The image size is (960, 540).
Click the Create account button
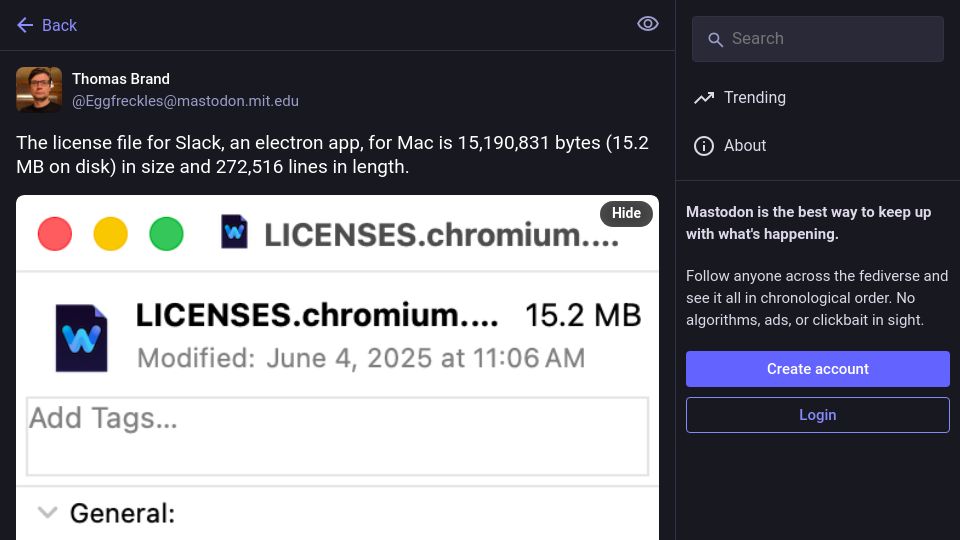[x=817, y=369]
